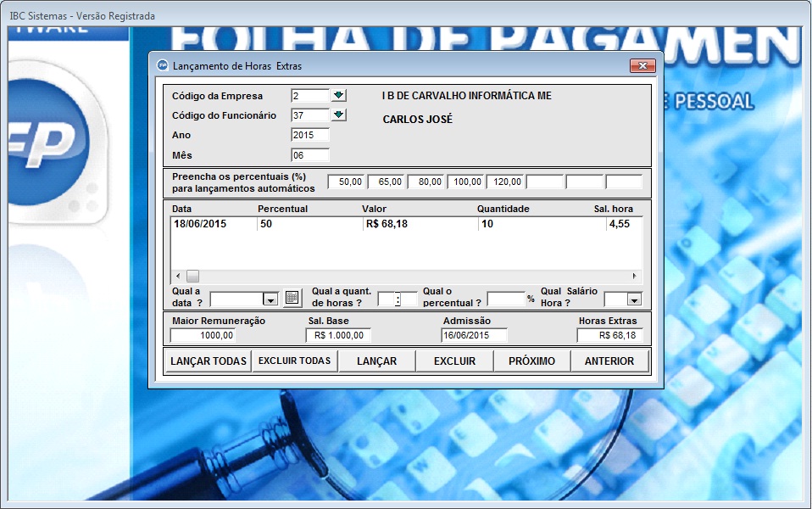Select the 50,00 percentual field
812x509 pixels.
pyautogui.click(x=346, y=182)
